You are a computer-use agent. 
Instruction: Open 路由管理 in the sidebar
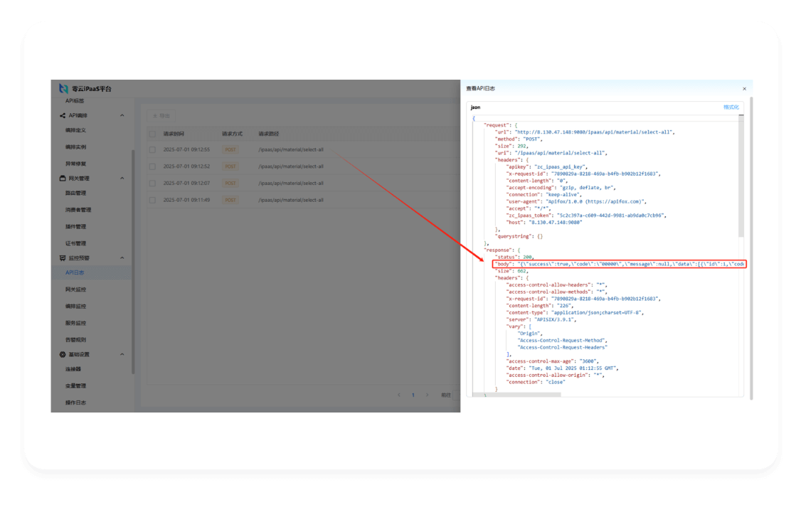pos(75,193)
